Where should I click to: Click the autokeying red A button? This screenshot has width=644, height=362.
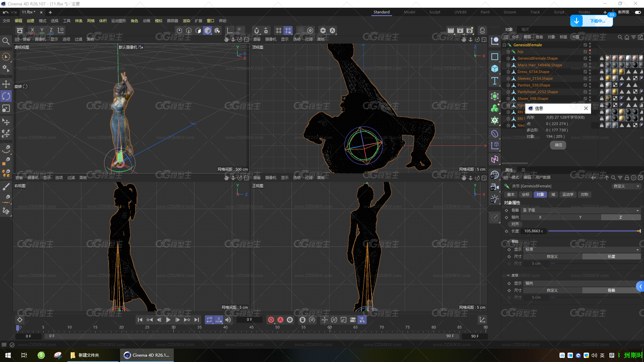point(280,320)
